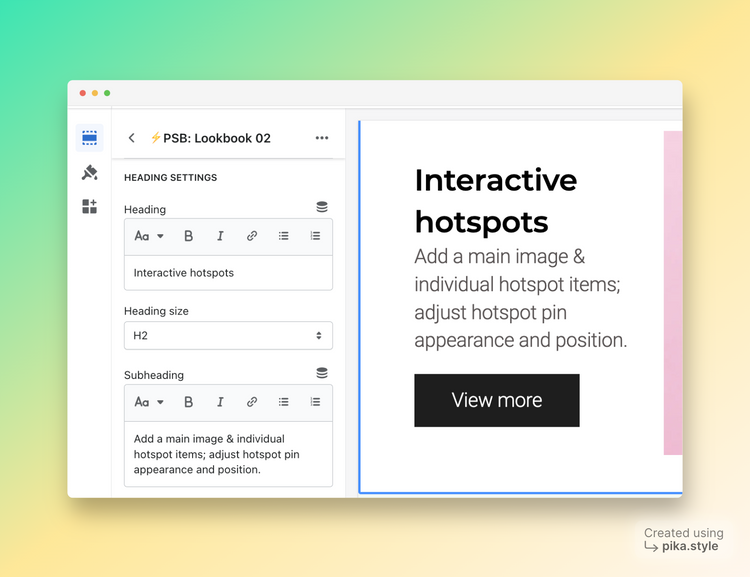Connect dynamic source for Subheading
This screenshot has height=577, width=750.
pyautogui.click(x=321, y=373)
